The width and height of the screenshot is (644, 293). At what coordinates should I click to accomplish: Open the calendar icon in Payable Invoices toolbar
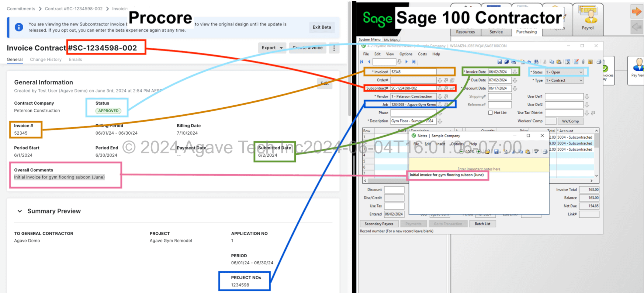point(568,62)
